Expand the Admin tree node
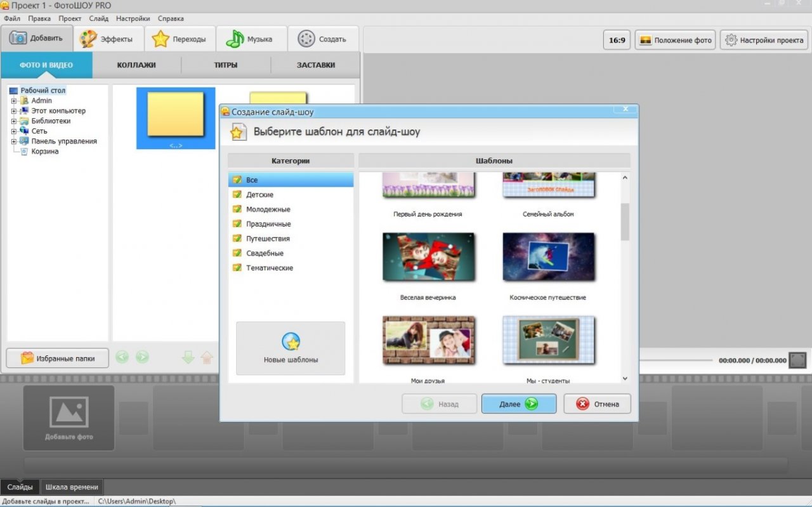Screen dimensions: 812x507 (x=14, y=101)
